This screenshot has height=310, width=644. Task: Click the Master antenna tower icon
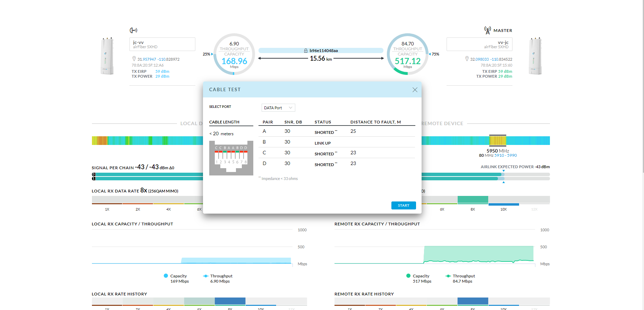click(488, 30)
